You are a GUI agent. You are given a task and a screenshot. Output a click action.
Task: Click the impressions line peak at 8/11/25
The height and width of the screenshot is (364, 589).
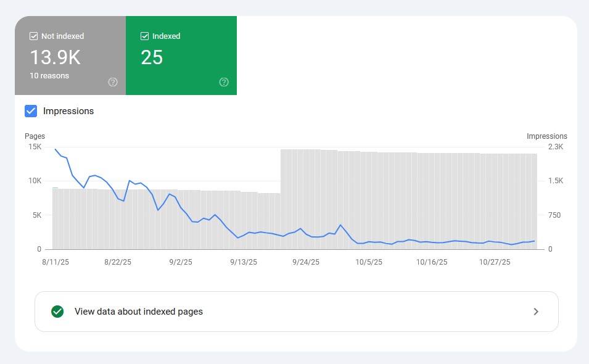tap(56, 149)
